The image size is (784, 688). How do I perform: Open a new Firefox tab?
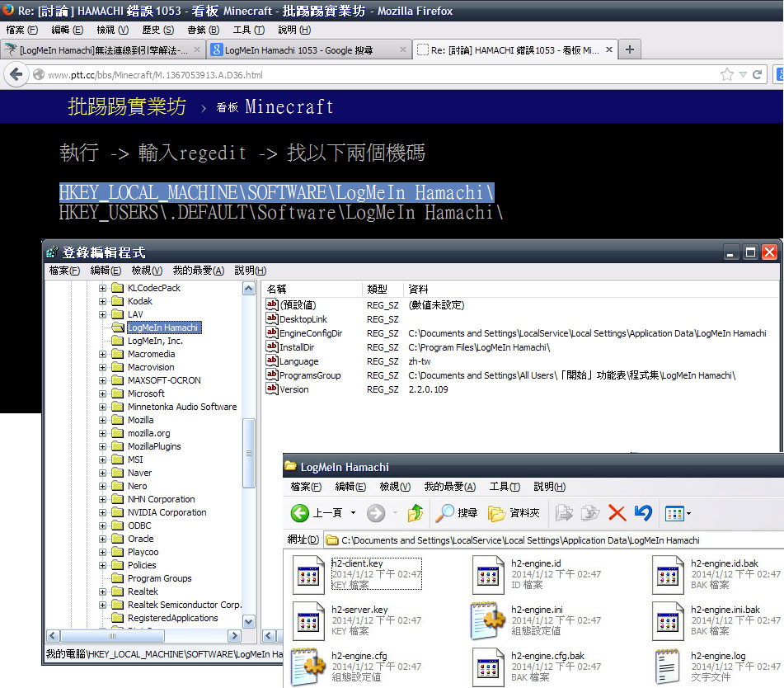pos(630,49)
